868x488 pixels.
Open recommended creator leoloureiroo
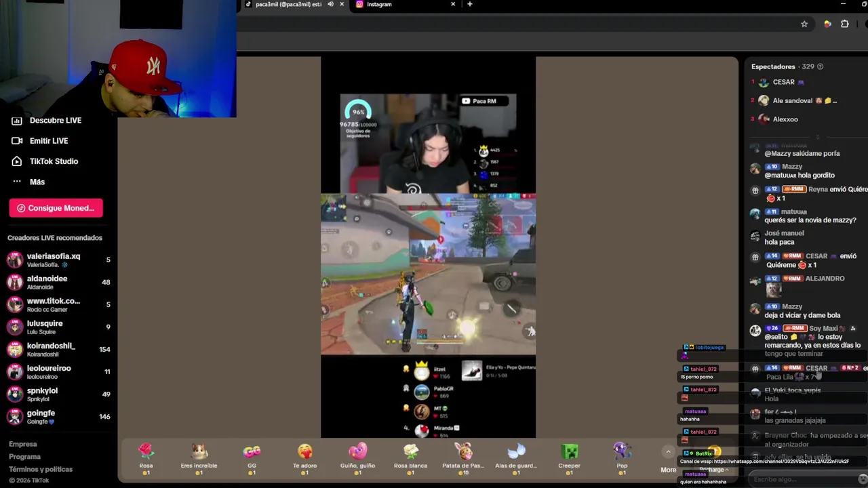(x=58, y=371)
